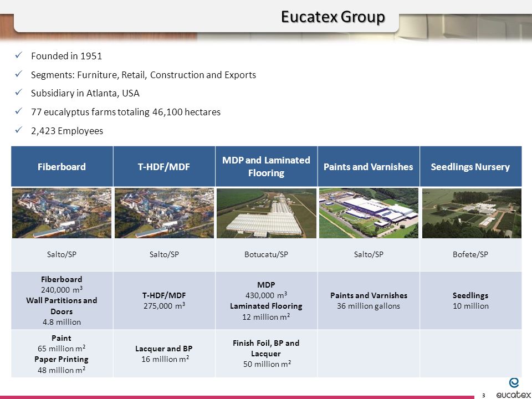This screenshot has height=399, width=532.
Task: Click the 'MDP 430,000 m³' text
Action: coord(267,289)
